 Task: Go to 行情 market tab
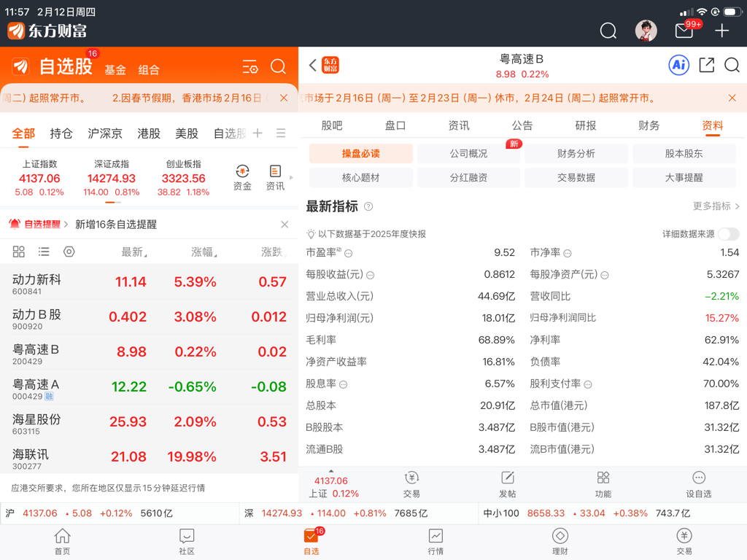tap(436, 542)
